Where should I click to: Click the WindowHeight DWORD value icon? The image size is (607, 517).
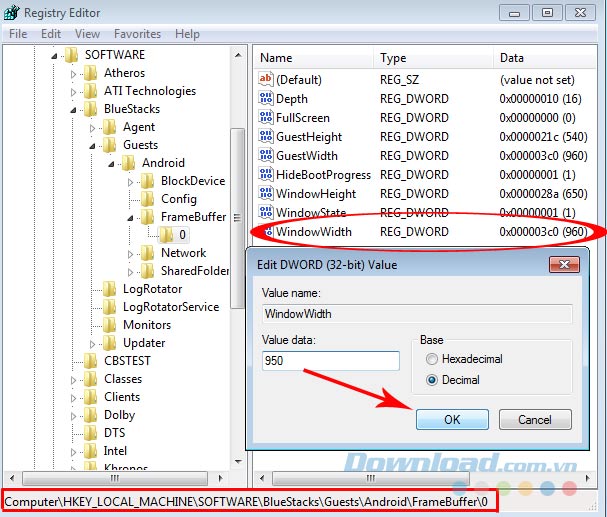tap(266, 193)
